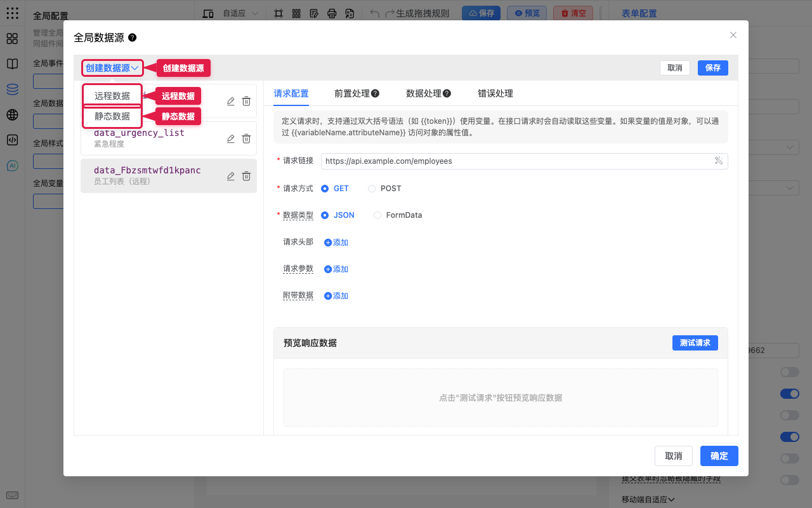Image resolution: width=812 pixels, height=508 pixels.
Task: Click 添加 next to 请求头部
Action: click(x=336, y=243)
